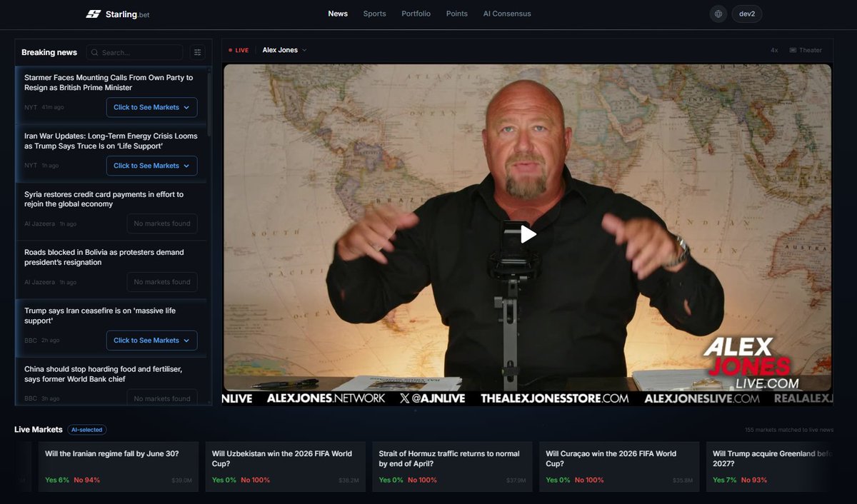Open the dev2 account button

(x=747, y=14)
